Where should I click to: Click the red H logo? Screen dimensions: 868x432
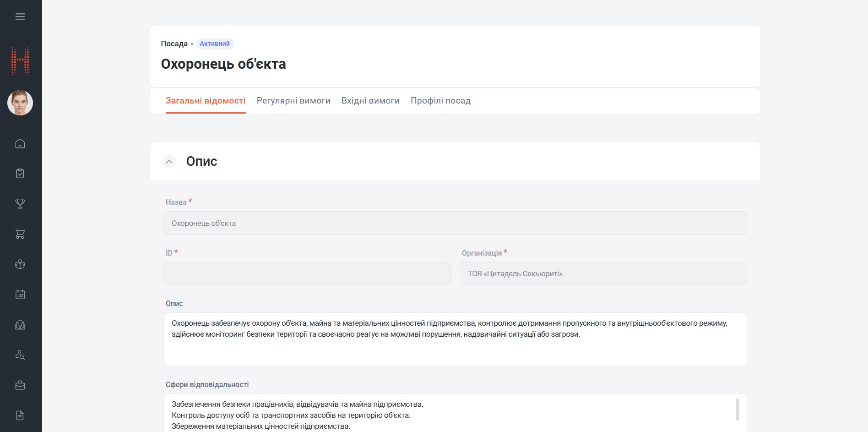(20, 60)
